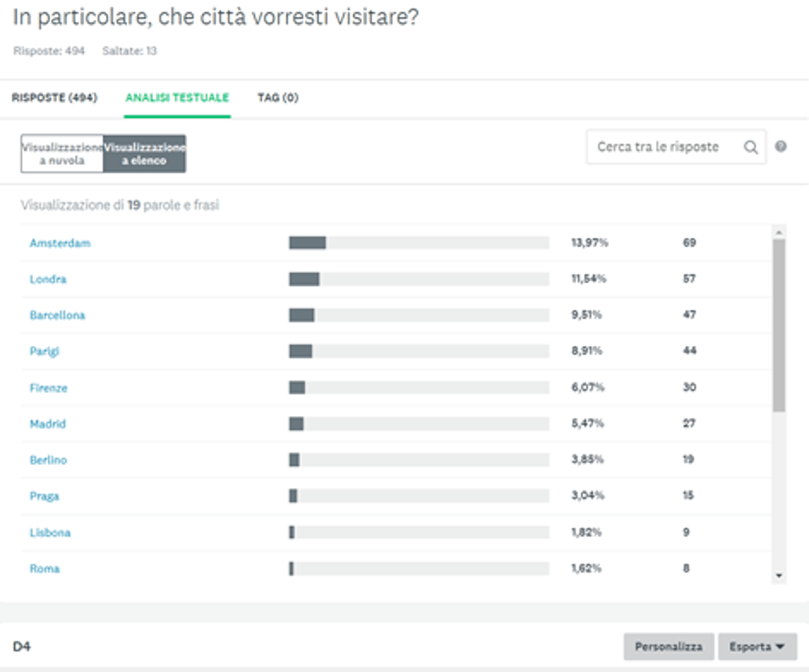Open the Tag (0) tab

tap(278, 98)
